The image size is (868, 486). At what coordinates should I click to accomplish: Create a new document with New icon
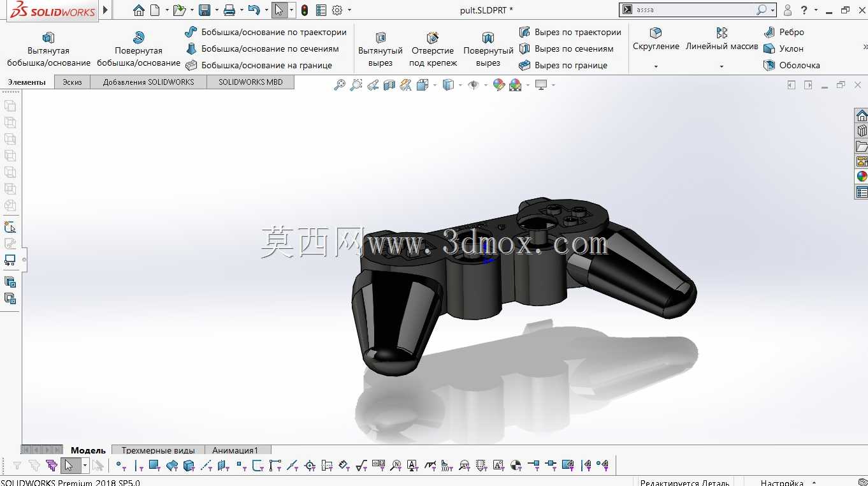pos(155,10)
